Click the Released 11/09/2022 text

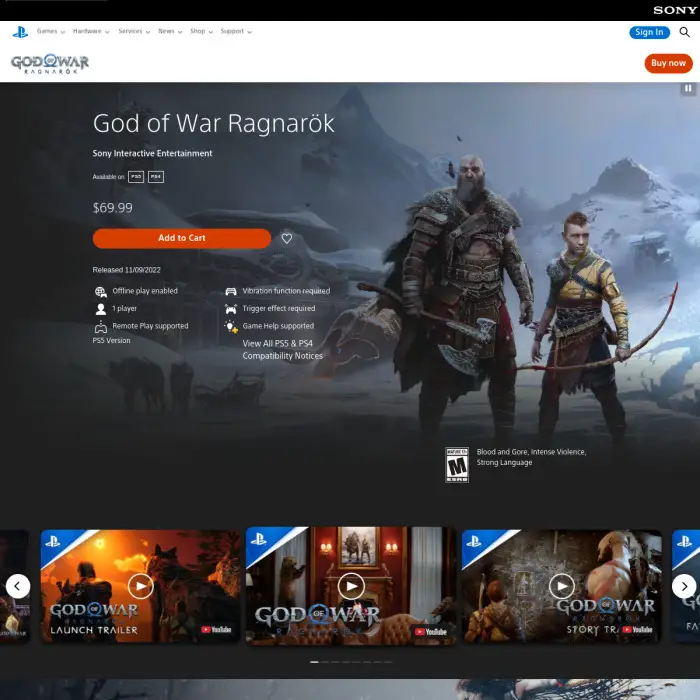[126, 270]
